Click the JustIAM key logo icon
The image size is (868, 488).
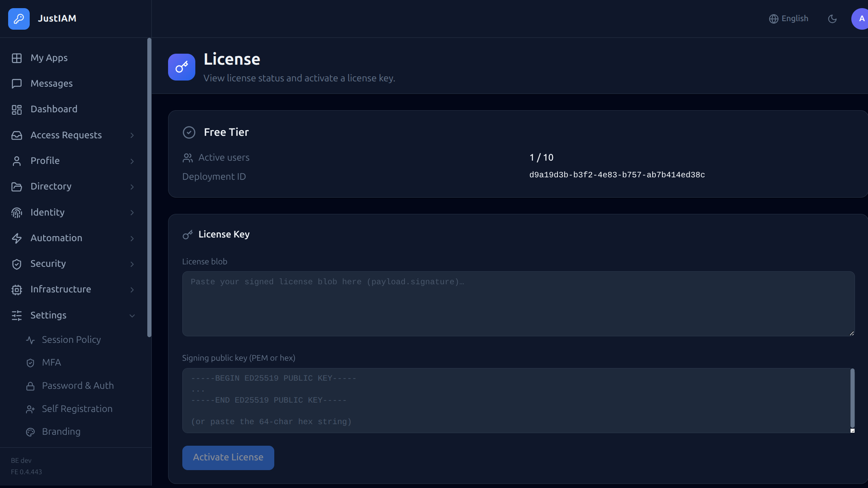click(19, 19)
